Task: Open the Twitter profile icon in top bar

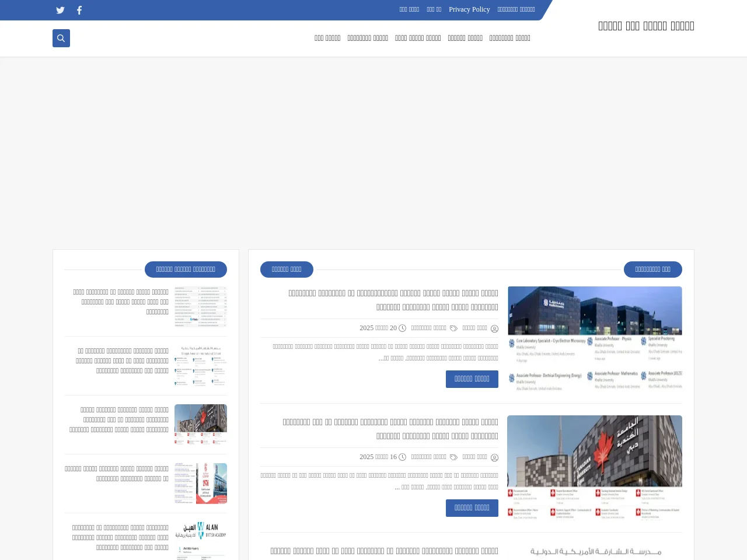Action: [60, 10]
